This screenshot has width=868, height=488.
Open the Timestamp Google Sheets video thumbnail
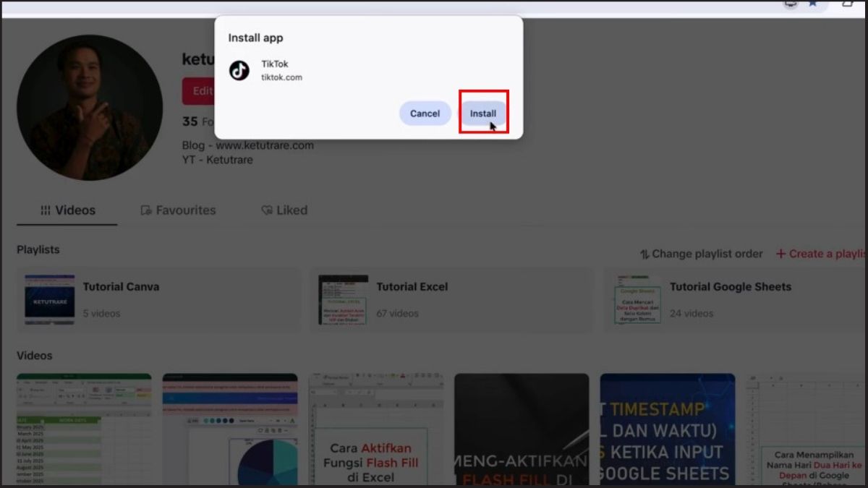[x=668, y=429]
